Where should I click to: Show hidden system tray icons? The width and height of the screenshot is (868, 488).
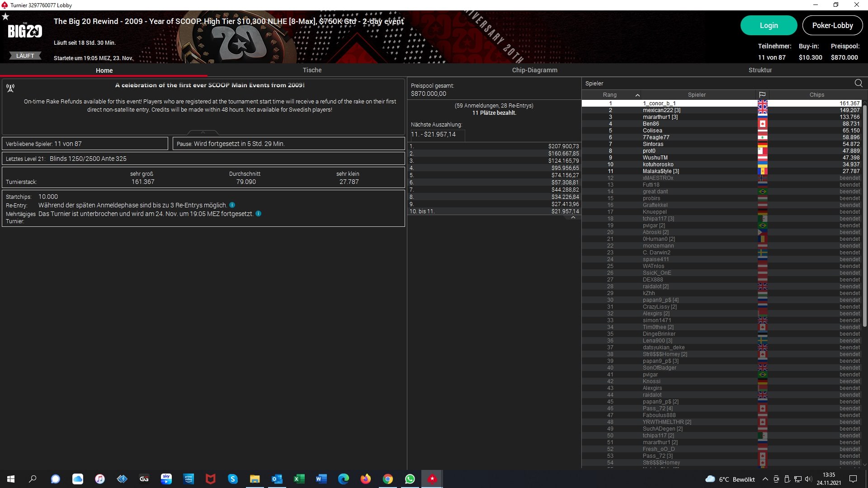[765, 479]
